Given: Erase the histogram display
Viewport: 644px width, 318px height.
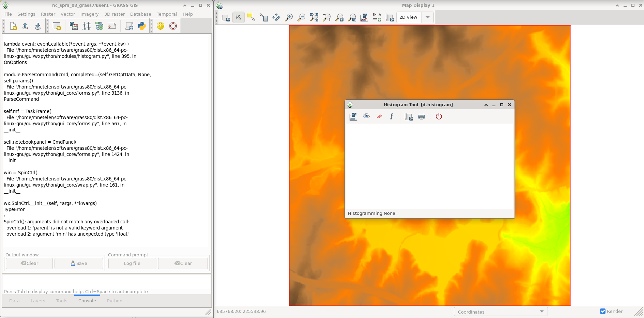Looking at the screenshot, I should coord(379,116).
